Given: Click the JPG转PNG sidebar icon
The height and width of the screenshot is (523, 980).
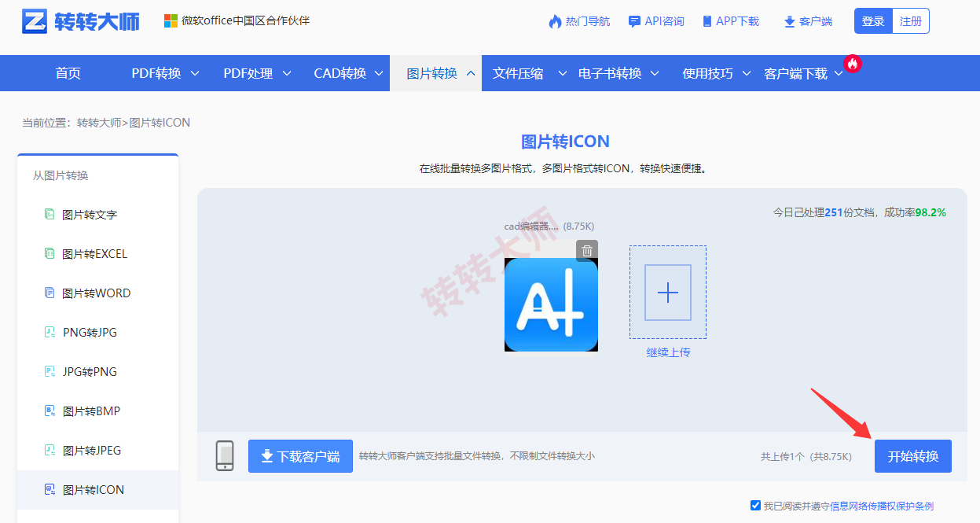Looking at the screenshot, I should click(x=50, y=371).
